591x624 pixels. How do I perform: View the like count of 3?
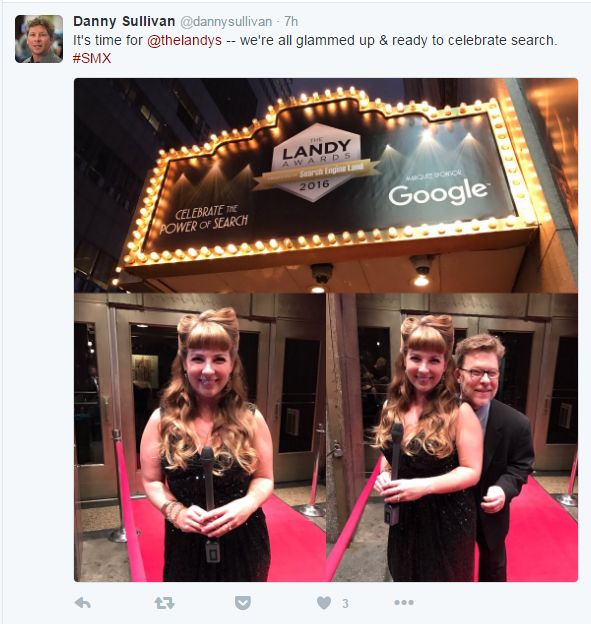tap(345, 604)
